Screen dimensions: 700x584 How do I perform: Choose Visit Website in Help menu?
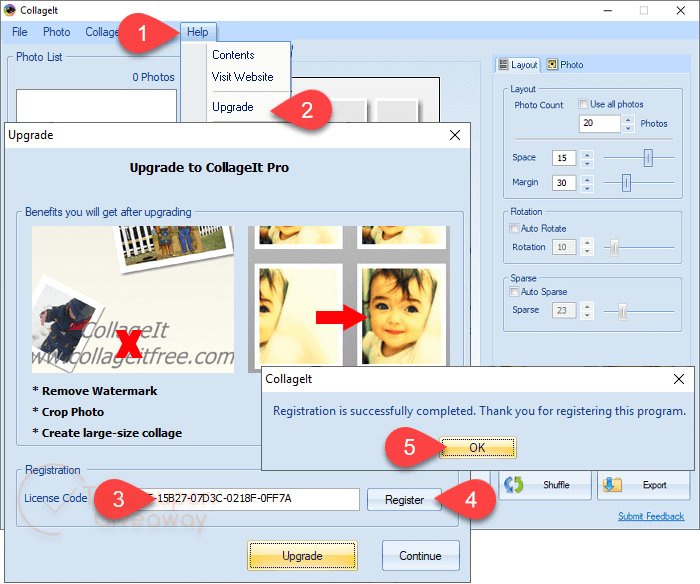pos(242,77)
